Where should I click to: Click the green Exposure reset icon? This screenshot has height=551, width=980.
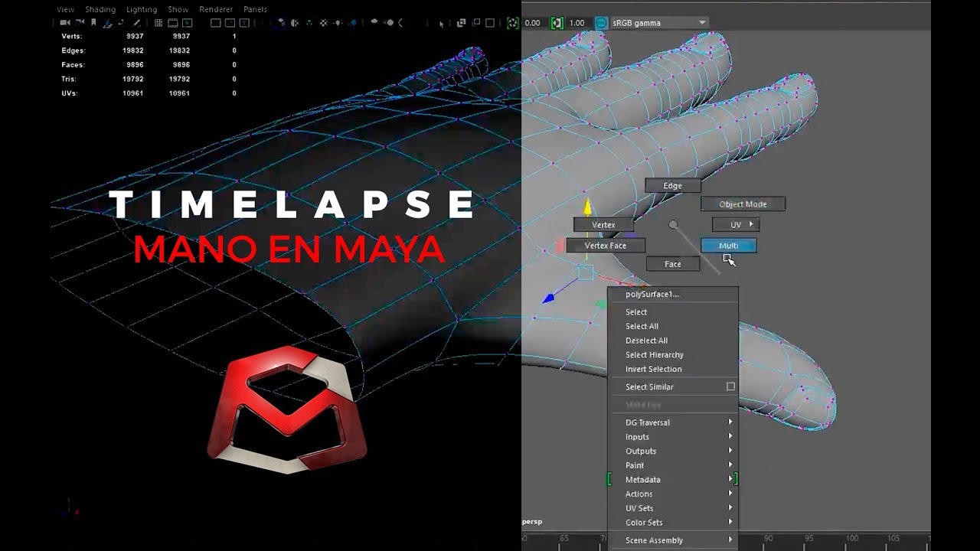[512, 23]
